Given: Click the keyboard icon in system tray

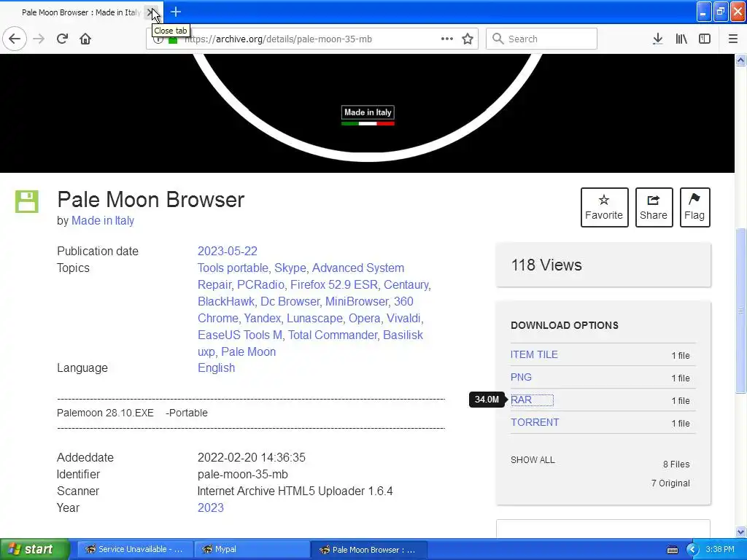Looking at the screenshot, I should [673, 550].
